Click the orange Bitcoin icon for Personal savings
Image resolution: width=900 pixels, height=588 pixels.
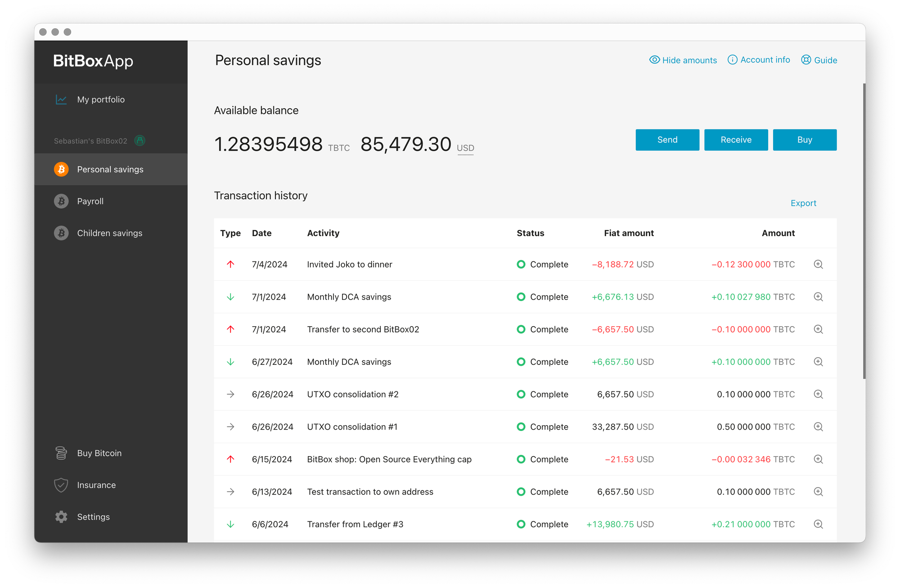point(61,169)
